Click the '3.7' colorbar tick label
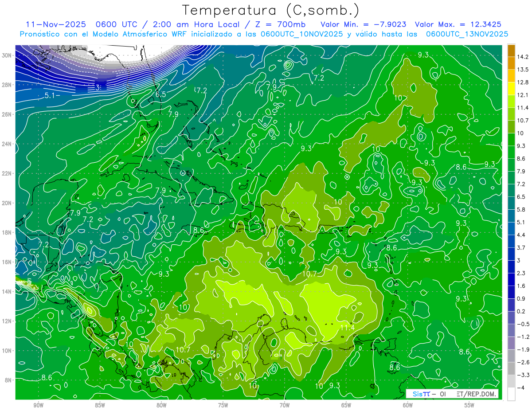Image resolution: width=532 pixels, height=411 pixels. click(522, 247)
